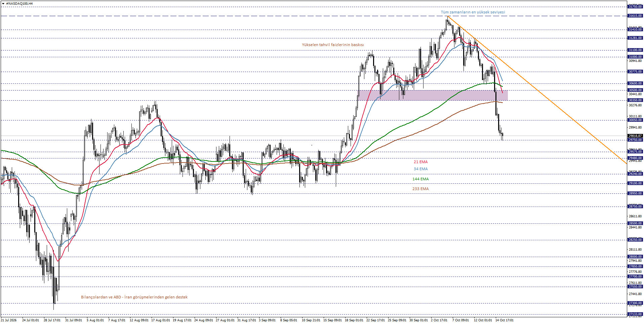Click the 27550.00 price level tag
The width and height of the screenshot is (644, 324).
coord(635,287)
